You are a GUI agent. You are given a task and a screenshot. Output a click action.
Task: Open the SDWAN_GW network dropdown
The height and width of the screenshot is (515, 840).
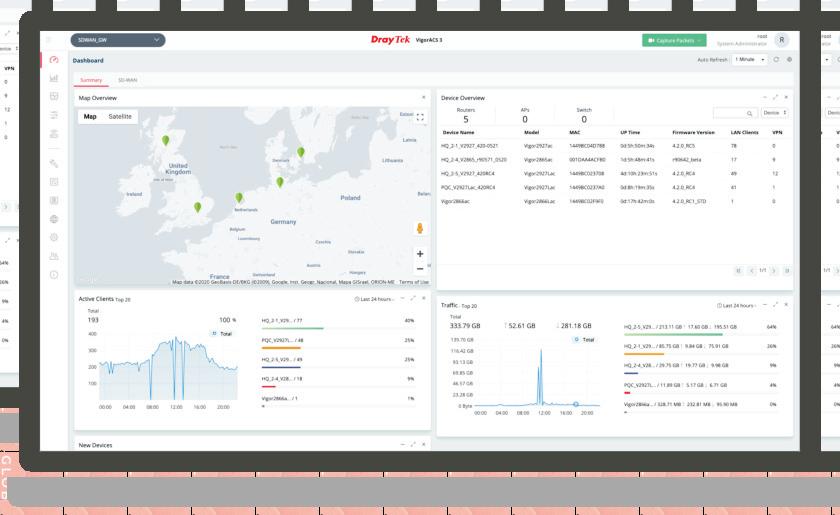(118, 40)
